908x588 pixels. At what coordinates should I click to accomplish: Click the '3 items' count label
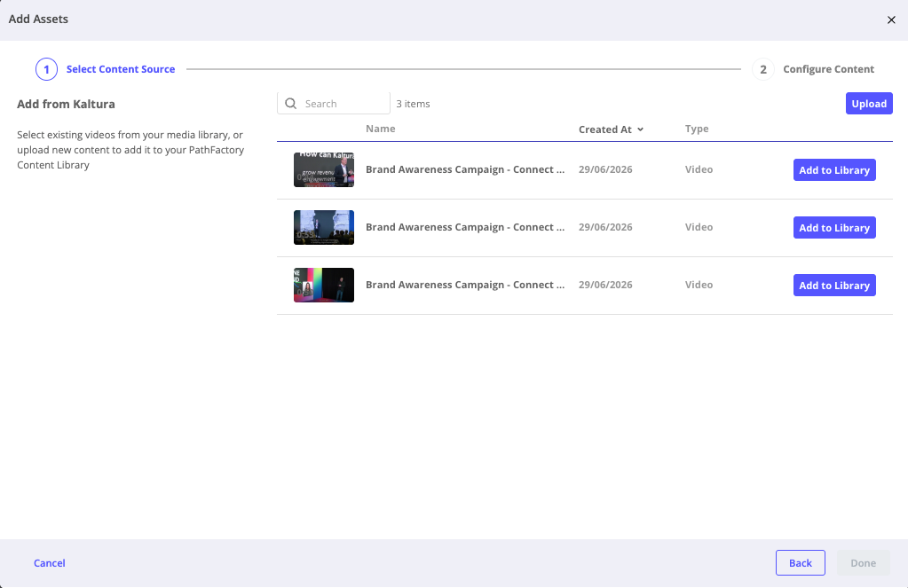tap(413, 104)
